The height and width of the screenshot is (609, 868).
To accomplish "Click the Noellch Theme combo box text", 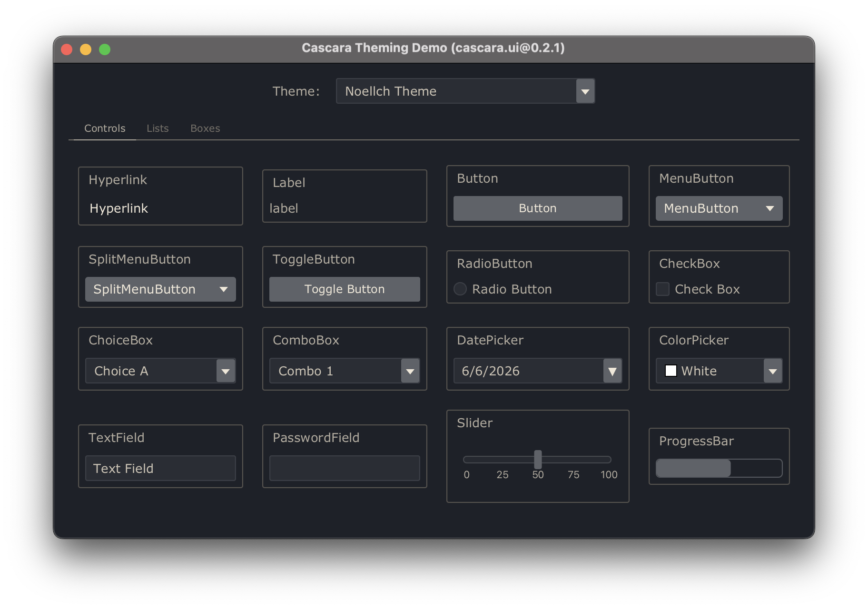I will click(x=391, y=91).
